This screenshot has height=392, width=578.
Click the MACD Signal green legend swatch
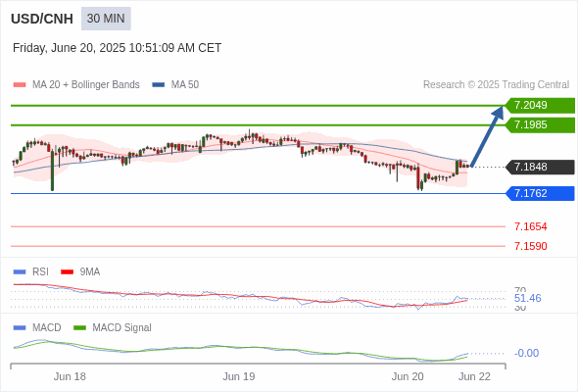tap(79, 328)
